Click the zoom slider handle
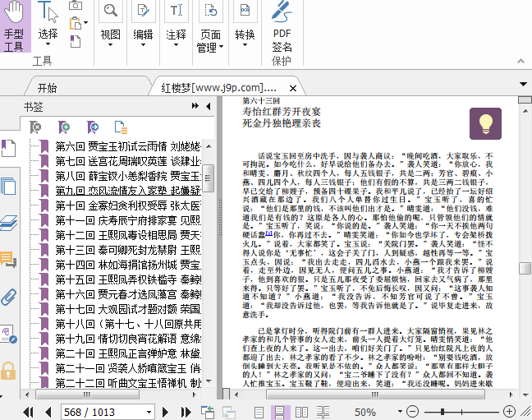 coord(443,412)
